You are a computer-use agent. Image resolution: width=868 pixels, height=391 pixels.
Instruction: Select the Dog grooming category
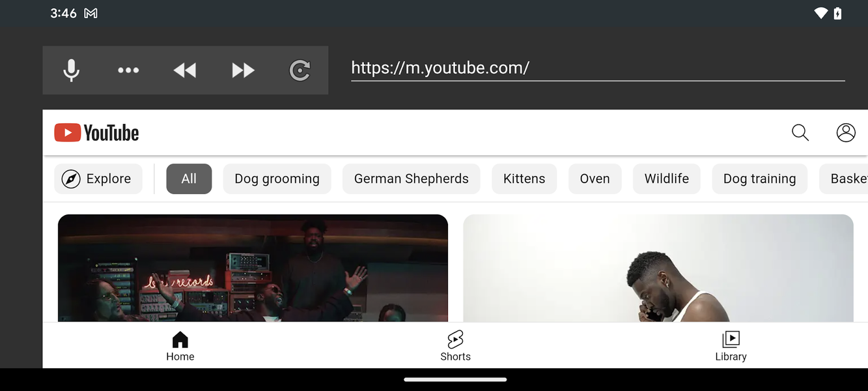[277, 178]
